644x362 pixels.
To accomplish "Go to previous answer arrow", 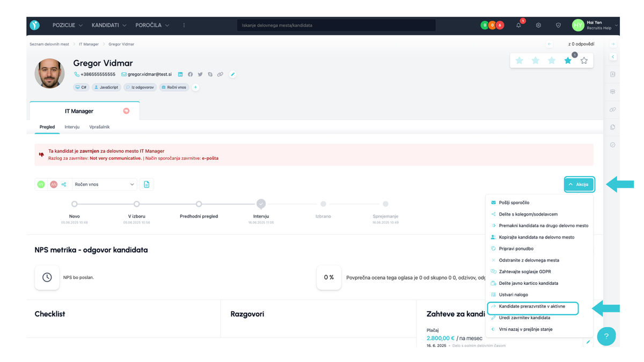I will click(550, 44).
